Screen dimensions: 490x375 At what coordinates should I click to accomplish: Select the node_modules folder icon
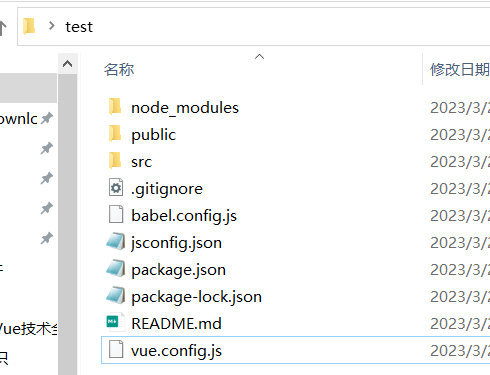pyautogui.click(x=115, y=107)
